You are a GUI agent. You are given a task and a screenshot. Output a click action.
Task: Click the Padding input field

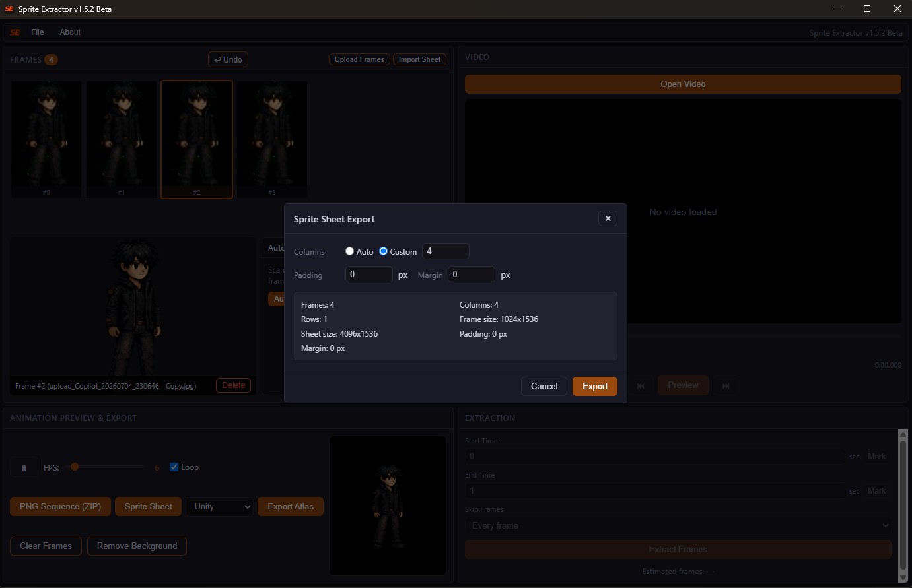369,275
